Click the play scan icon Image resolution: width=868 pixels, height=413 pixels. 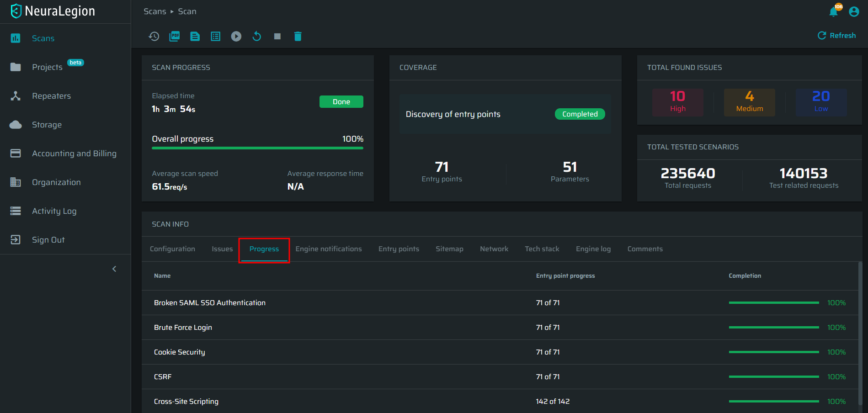236,36
